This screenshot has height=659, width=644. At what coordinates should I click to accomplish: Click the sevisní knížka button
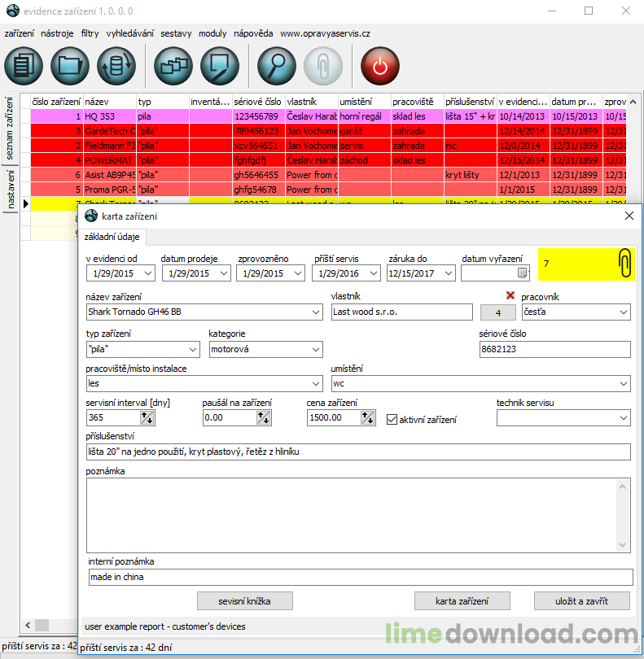pos(244,601)
